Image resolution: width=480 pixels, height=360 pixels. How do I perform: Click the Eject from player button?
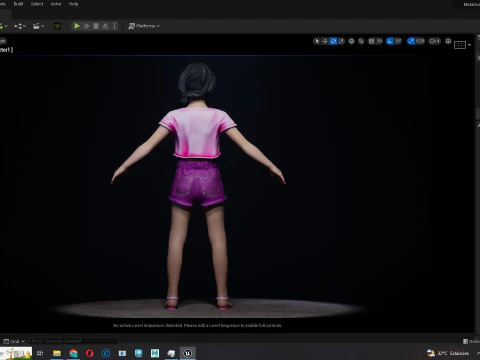point(105,26)
